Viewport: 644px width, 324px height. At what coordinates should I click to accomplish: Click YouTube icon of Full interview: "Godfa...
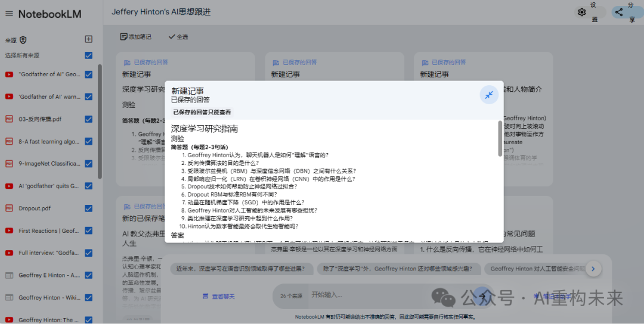(x=9, y=253)
